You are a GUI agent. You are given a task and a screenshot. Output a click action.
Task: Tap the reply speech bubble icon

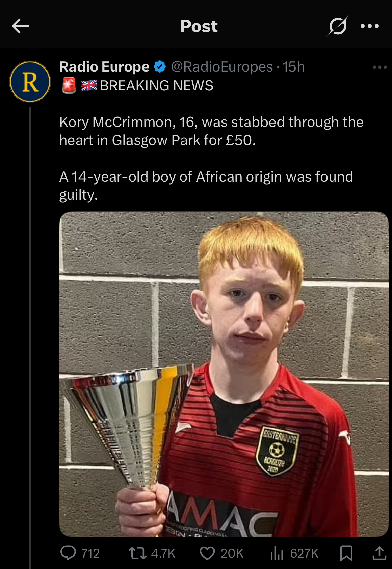click(x=68, y=553)
